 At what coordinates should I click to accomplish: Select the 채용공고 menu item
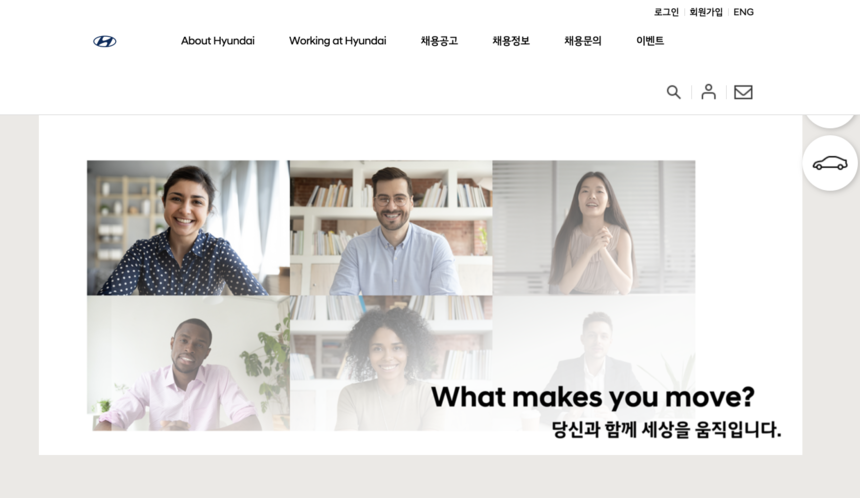point(439,41)
